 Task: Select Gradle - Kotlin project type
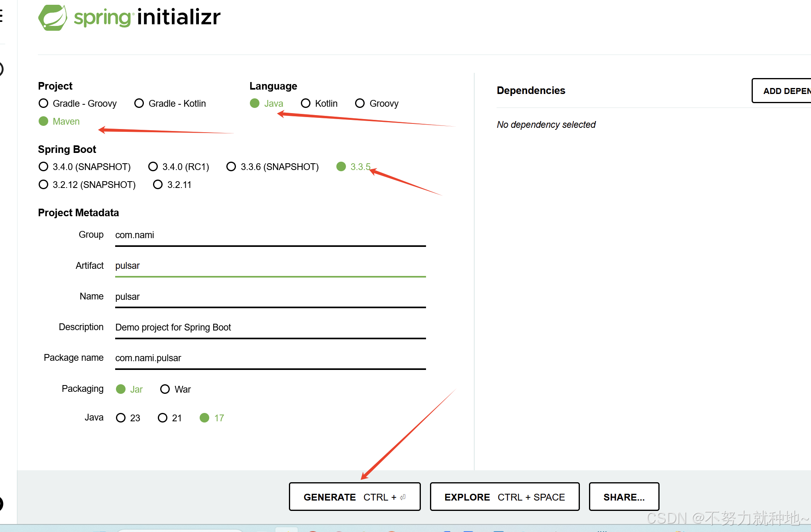139,103
